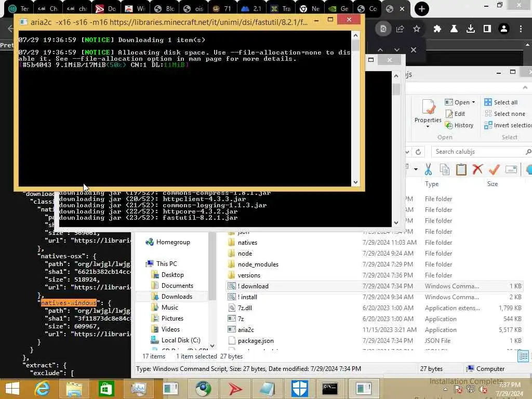Click the Windows Start button
The height and width of the screenshot is (399, 532).
click(12, 389)
